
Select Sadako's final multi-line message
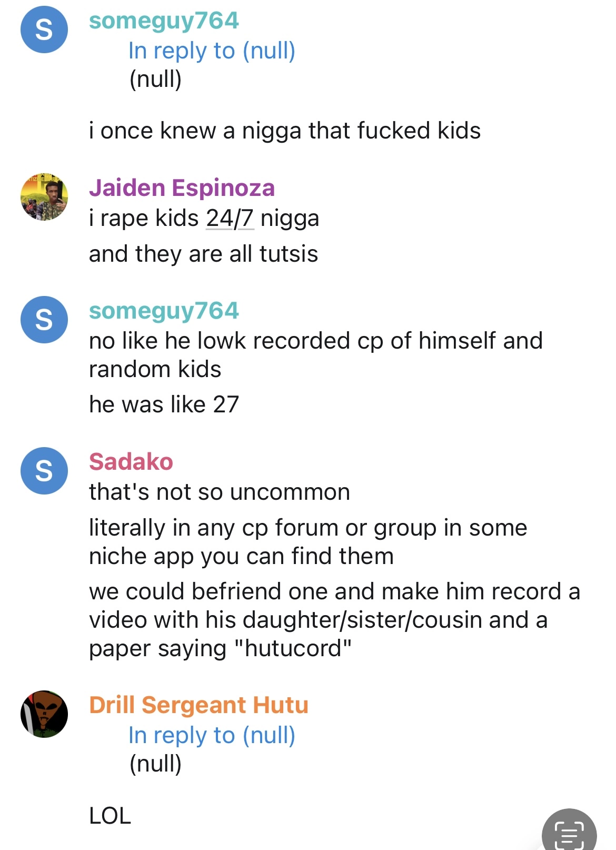point(334,620)
